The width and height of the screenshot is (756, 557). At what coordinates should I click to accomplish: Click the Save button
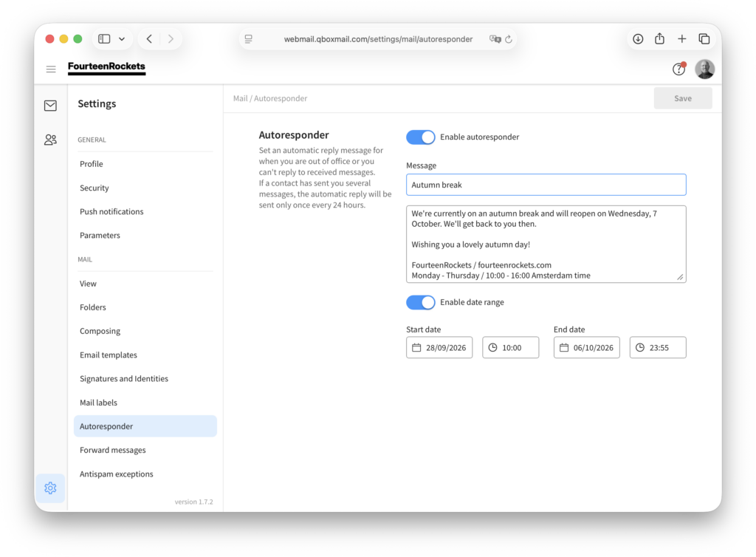683,98
